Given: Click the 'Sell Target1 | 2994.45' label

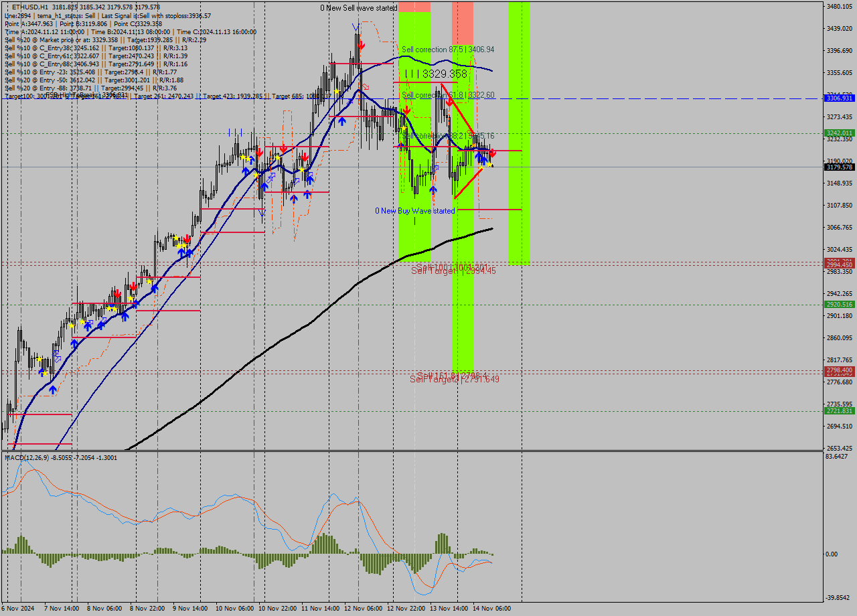Looking at the screenshot, I should 453,271.
